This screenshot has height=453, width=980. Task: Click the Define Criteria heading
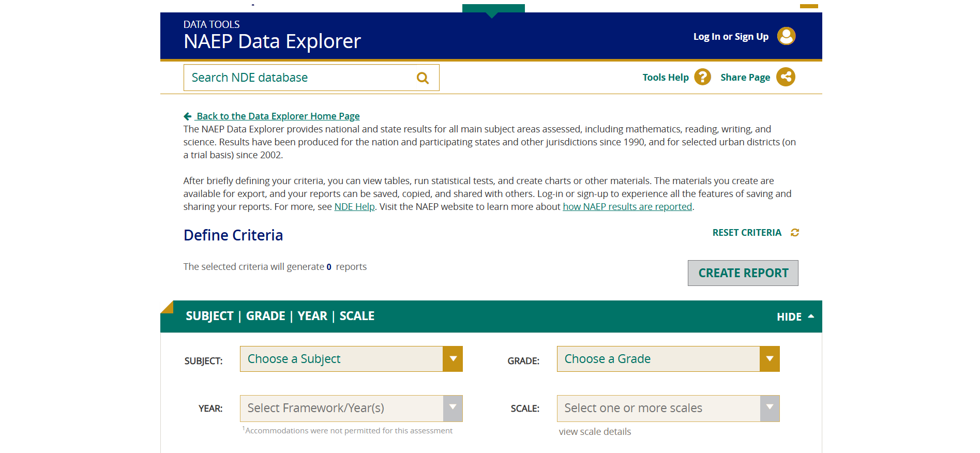[233, 235]
